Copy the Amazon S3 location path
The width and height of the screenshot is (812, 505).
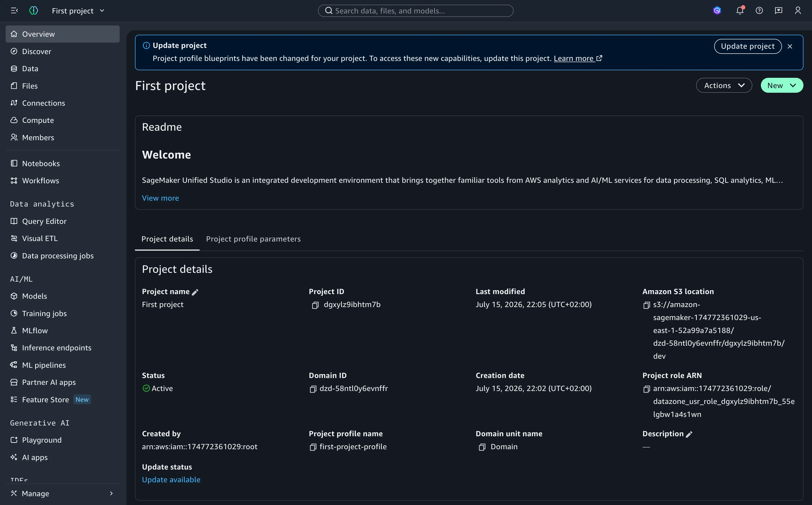point(646,305)
